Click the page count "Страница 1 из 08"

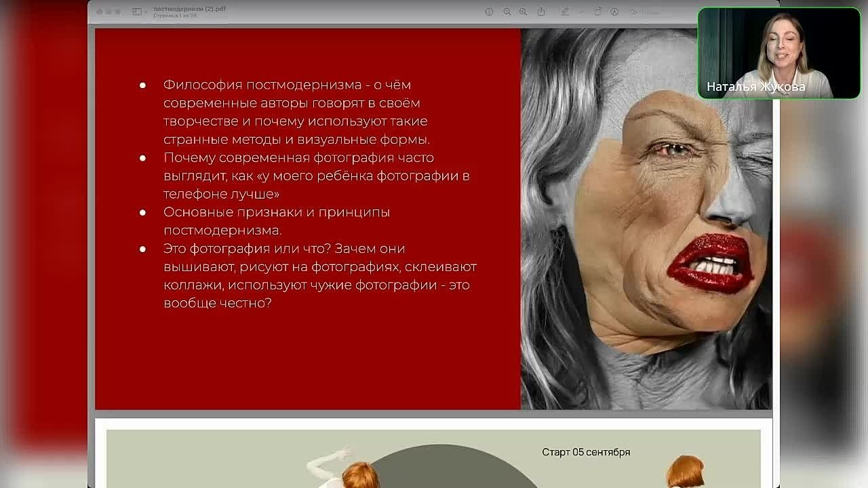[174, 16]
